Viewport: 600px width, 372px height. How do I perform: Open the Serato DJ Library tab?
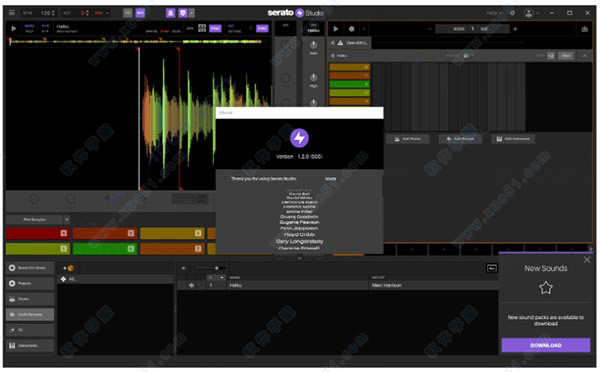coord(30,268)
